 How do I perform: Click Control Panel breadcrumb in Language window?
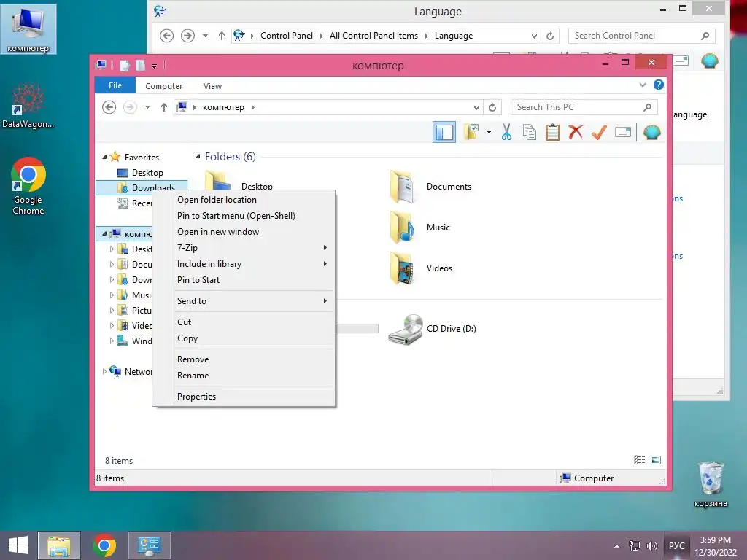286,36
